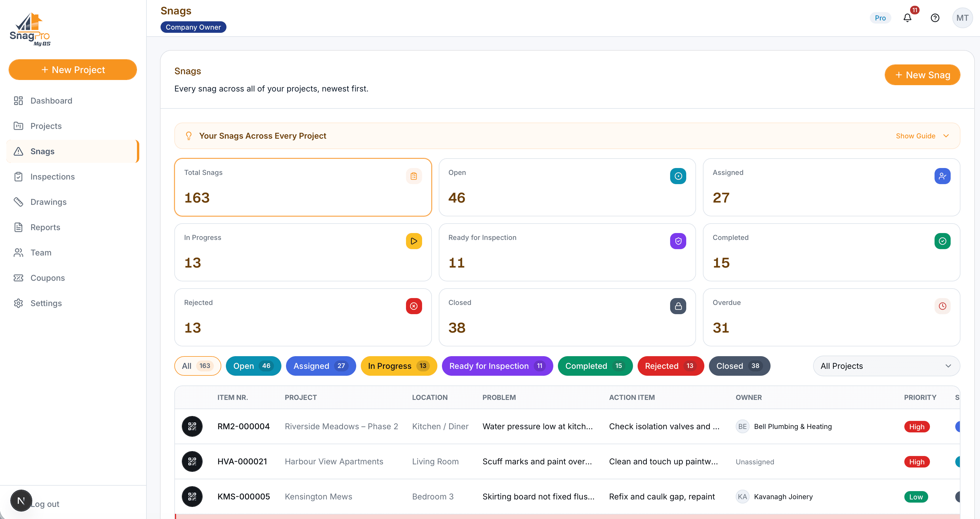Open Coupons in the sidebar
Image resolution: width=980 pixels, height=519 pixels.
(x=72, y=278)
